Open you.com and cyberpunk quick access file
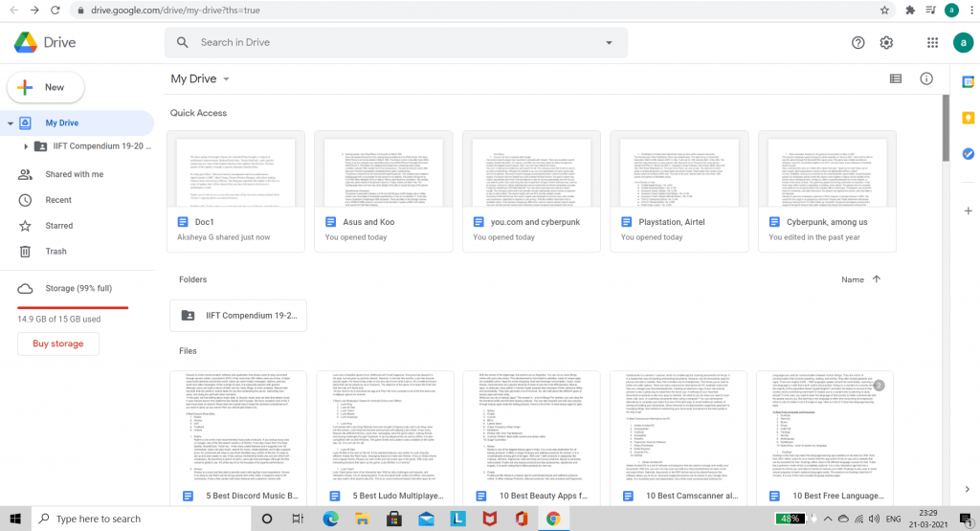 [x=531, y=191]
